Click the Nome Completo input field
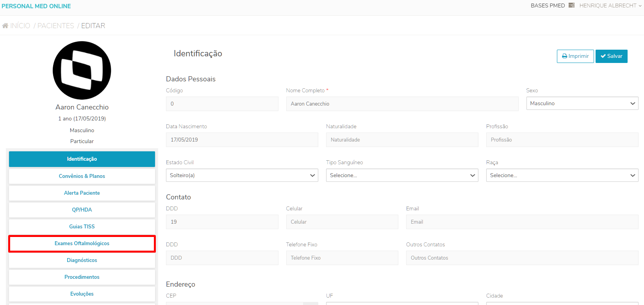Screen dimensions: 644x305 [402, 104]
